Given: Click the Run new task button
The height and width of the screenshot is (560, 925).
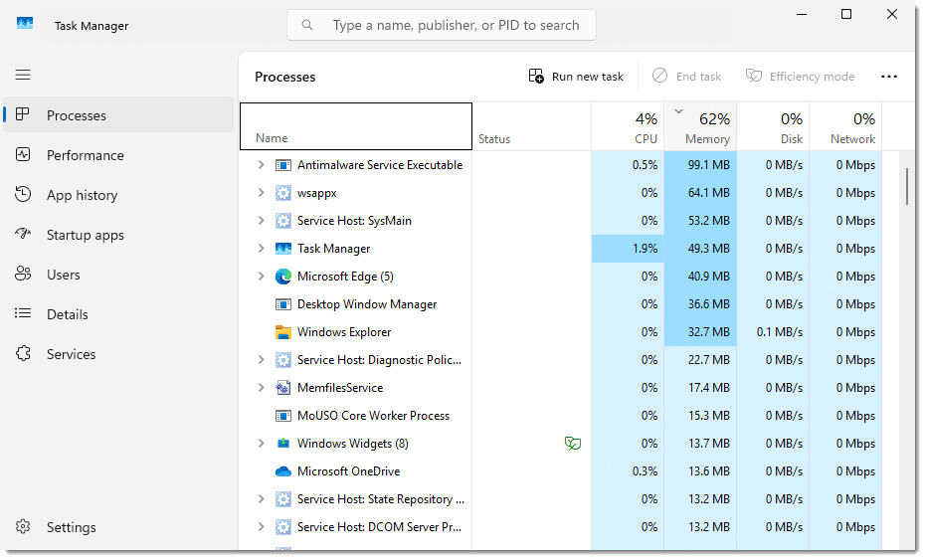Looking at the screenshot, I should point(576,77).
